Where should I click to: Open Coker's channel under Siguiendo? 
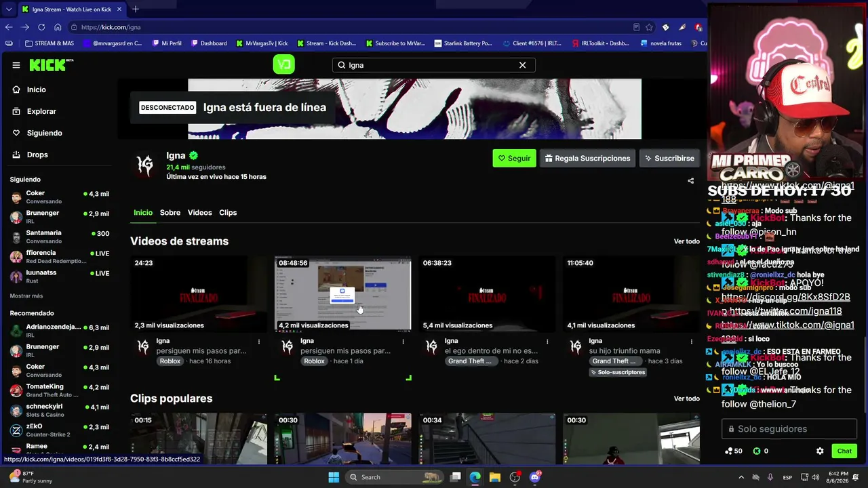[59, 197]
